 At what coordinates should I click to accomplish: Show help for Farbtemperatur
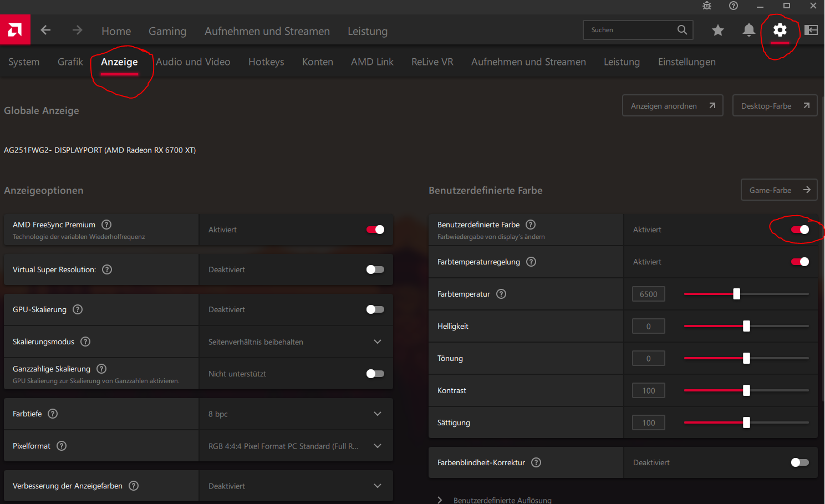[x=501, y=294]
